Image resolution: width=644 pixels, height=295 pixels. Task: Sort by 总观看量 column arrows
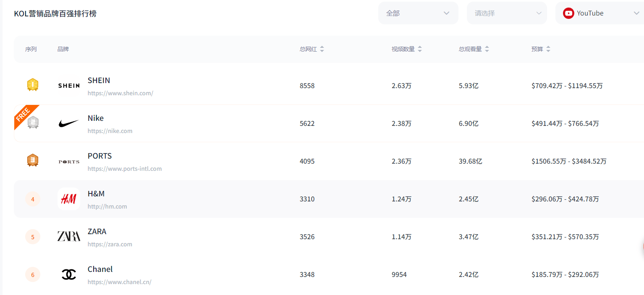tap(487, 49)
